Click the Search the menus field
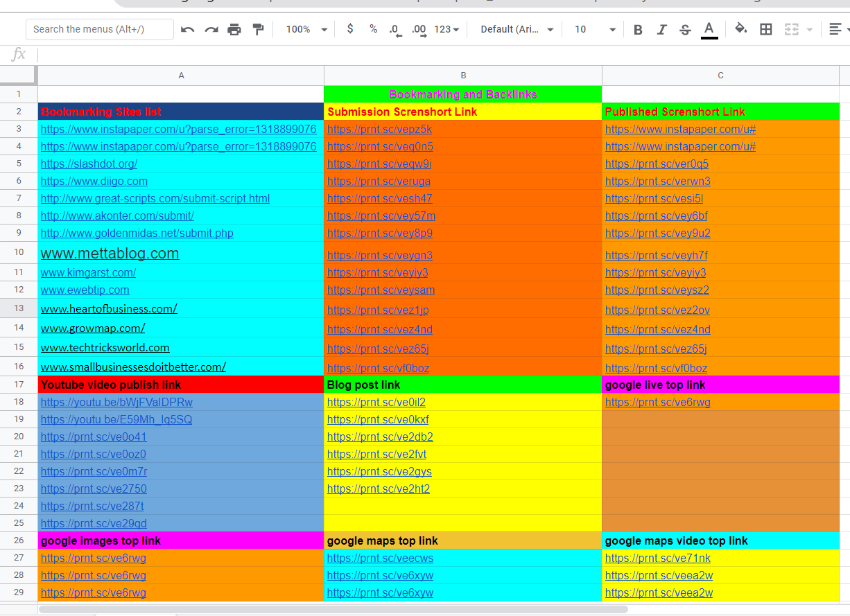This screenshot has height=616, width=850. pyautogui.click(x=100, y=29)
